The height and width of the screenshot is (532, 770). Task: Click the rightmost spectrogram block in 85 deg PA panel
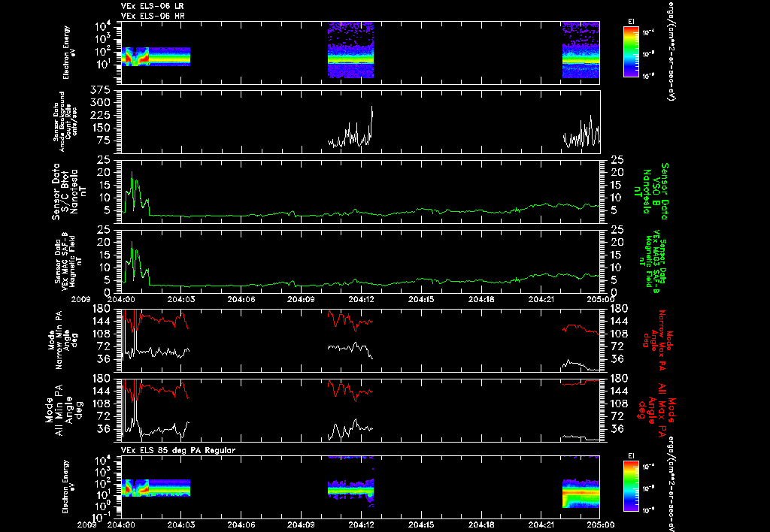(x=581, y=493)
